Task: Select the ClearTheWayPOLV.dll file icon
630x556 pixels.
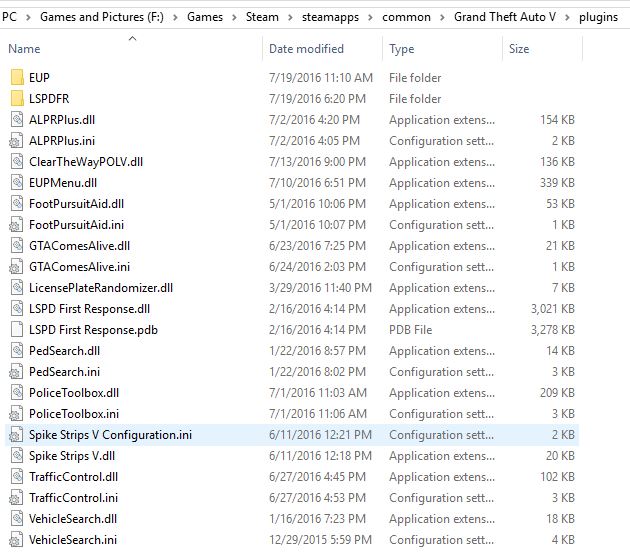Action: (16, 161)
